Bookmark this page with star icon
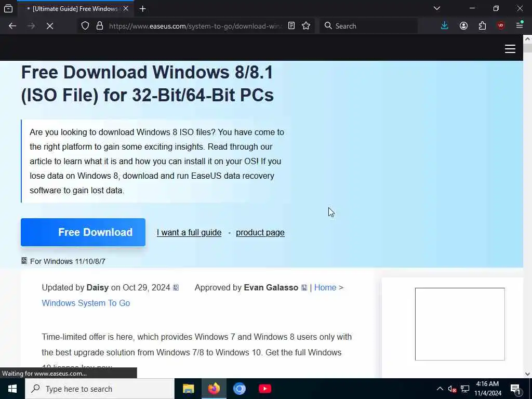Image resolution: width=532 pixels, height=399 pixels. (x=306, y=26)
